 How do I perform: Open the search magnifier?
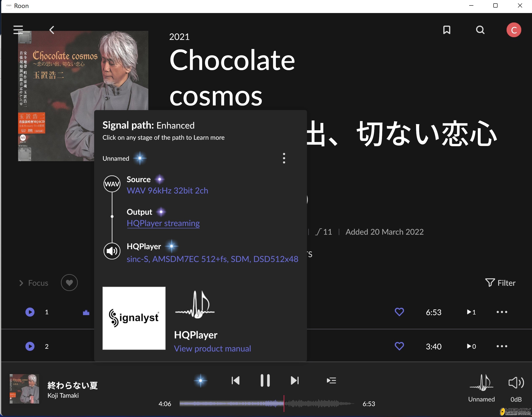pyautogui.click(x=480, y=30)
